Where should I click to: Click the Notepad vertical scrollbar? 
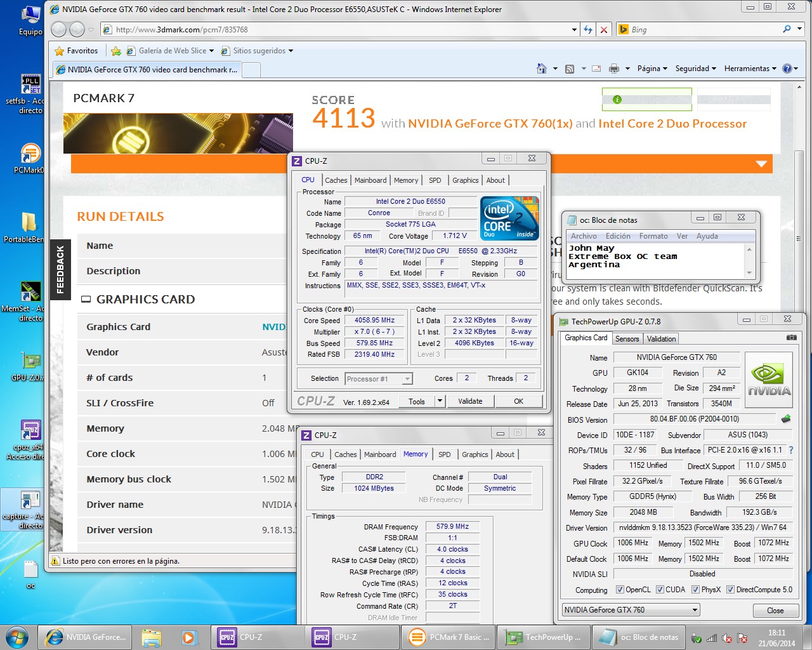pyautogui.click(x=750, y=261)
